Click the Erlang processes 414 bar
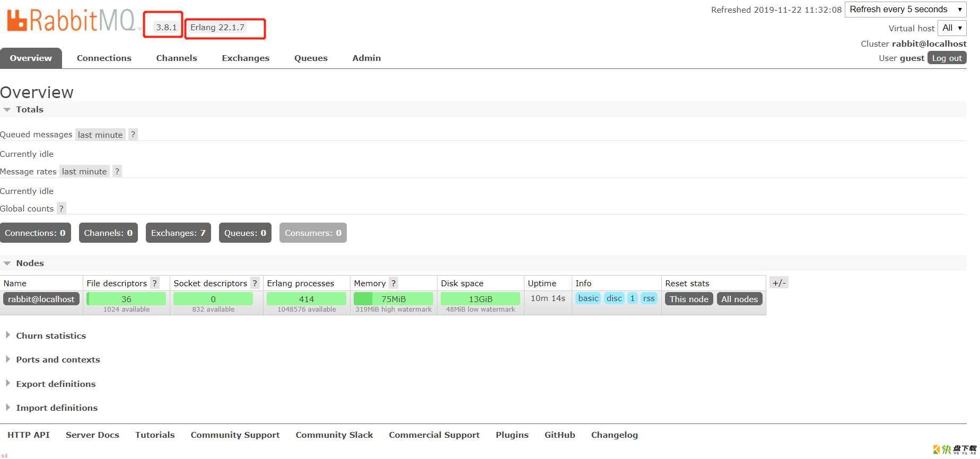Viewport: 980px width, 459px height. tap(307, 299)
